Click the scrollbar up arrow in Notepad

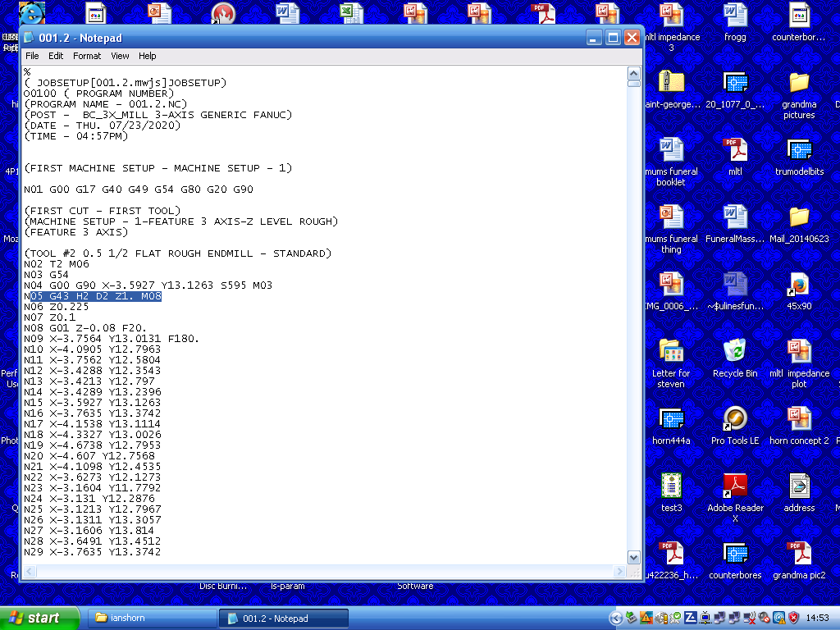click(x=633, y=72)
